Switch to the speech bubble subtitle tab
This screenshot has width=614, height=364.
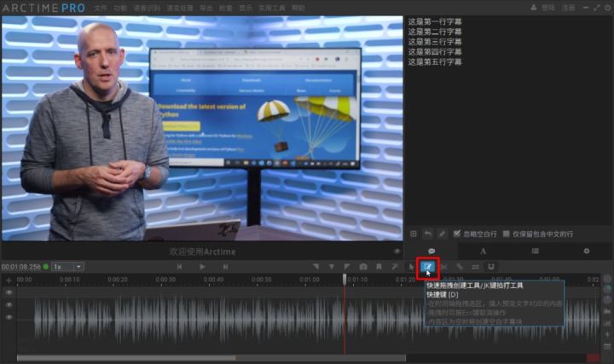tap(432, 251)
